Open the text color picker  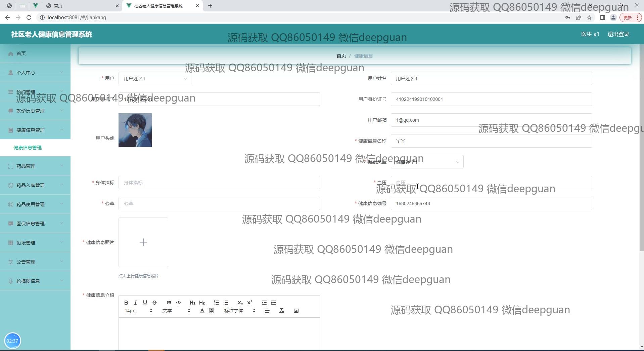pos(202,311)
